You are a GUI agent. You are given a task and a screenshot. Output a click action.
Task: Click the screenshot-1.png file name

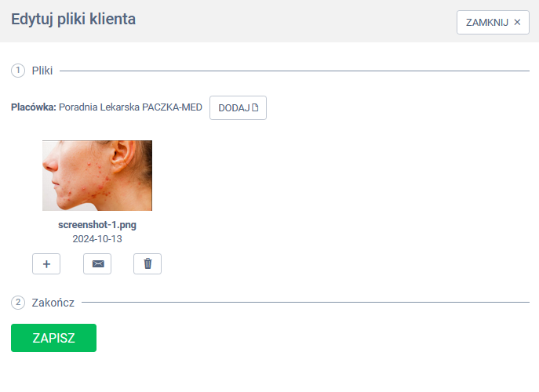(97, 225)
